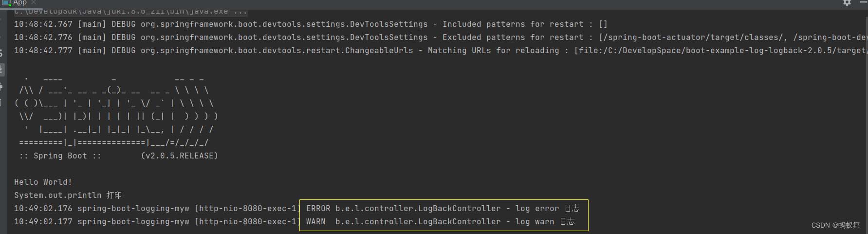
Task: Click the print icon in left gutter
Action: coord(1,87)
